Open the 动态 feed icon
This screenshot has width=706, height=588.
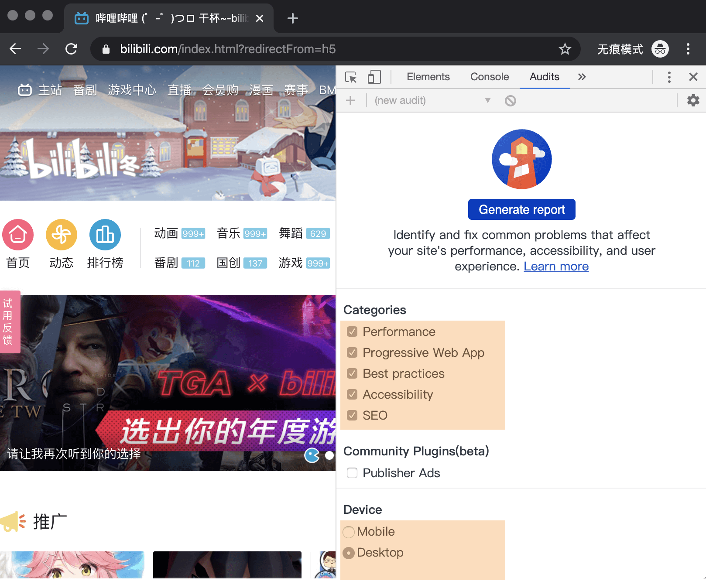pyautogui.click(x=62, y=235)
